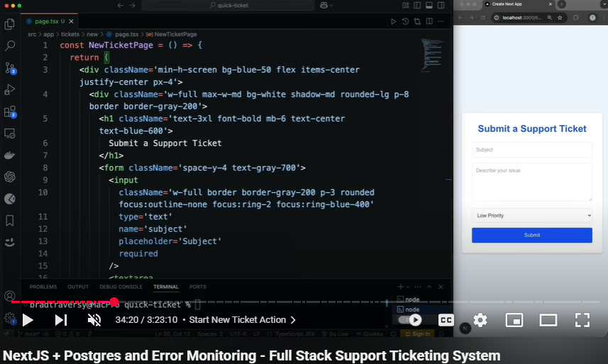
Task: Click the Split Editor icon
Action: pos(429,21)
